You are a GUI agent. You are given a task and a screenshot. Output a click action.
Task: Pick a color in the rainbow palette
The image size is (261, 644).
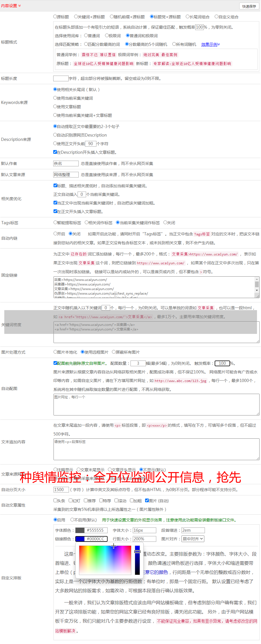(x=105, y=560)
